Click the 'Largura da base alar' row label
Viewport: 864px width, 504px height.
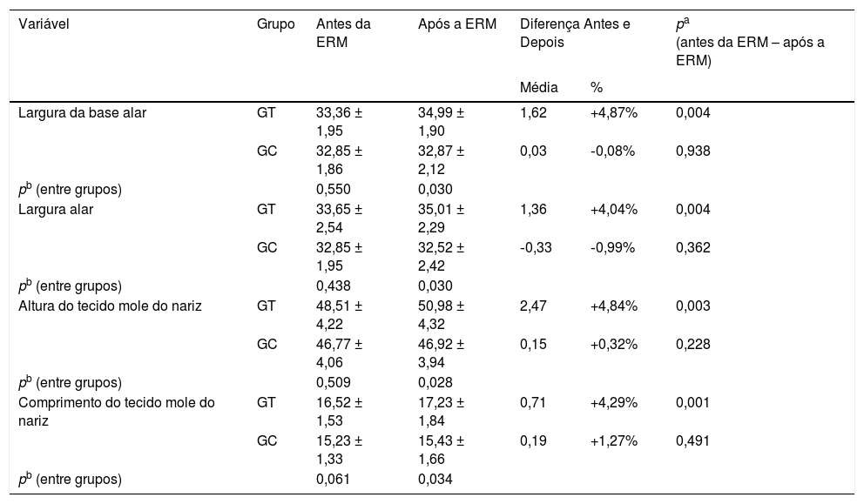[78, 112]
